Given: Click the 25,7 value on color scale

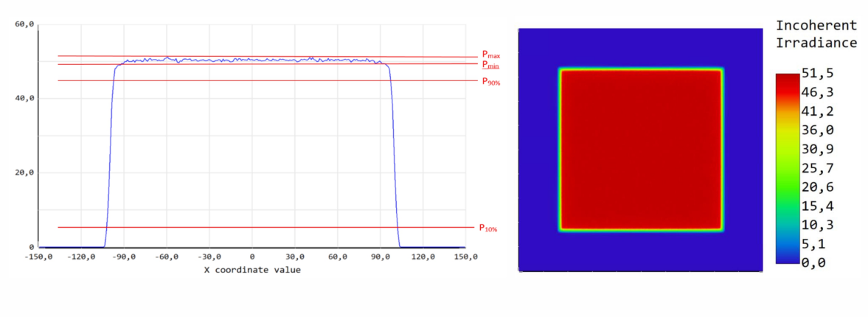Looking at the screenshot, I should pos(819,168).
